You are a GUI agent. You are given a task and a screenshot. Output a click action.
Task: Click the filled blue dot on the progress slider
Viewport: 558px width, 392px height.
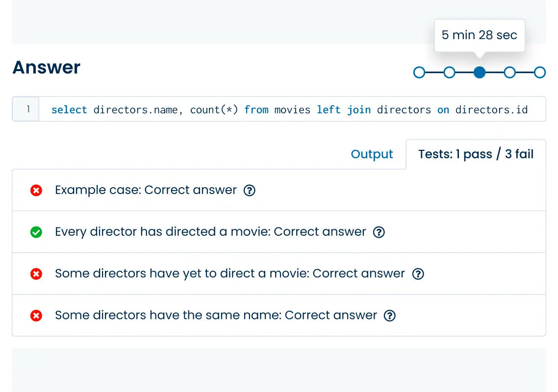coord(480,72)
